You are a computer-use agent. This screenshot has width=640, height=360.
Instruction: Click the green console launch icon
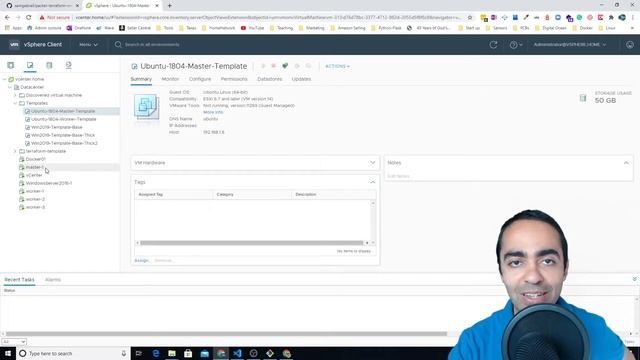[285, 66]
